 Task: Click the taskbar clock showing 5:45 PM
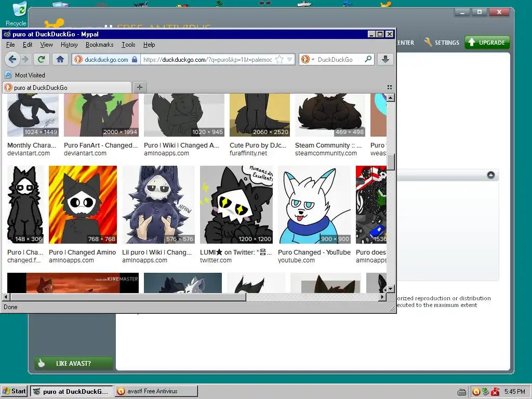[514, 392]
